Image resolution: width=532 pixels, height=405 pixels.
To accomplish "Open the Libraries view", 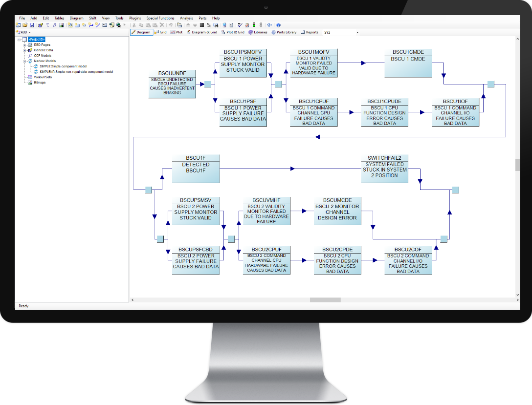I will tap(258, 32).
